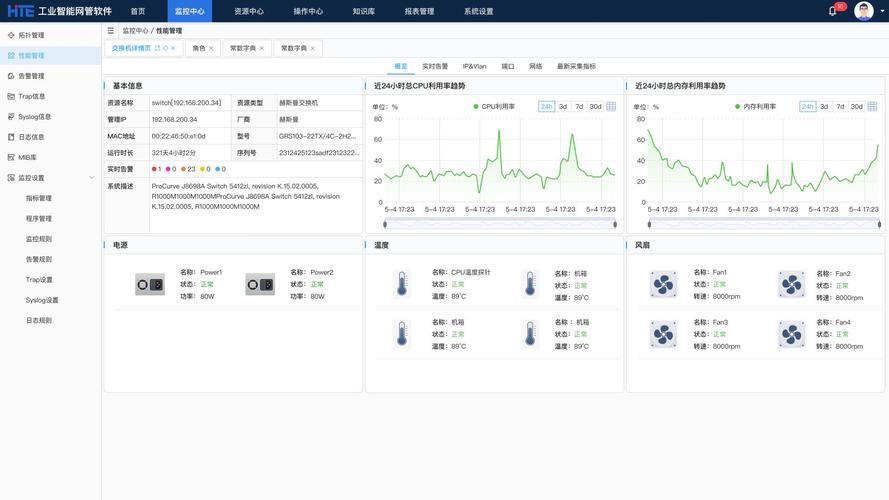Viewport: 889px width, 500px height.
Task: Close the second 常数字典 tab
Action: pyautogui.click(x=312, y=48)
